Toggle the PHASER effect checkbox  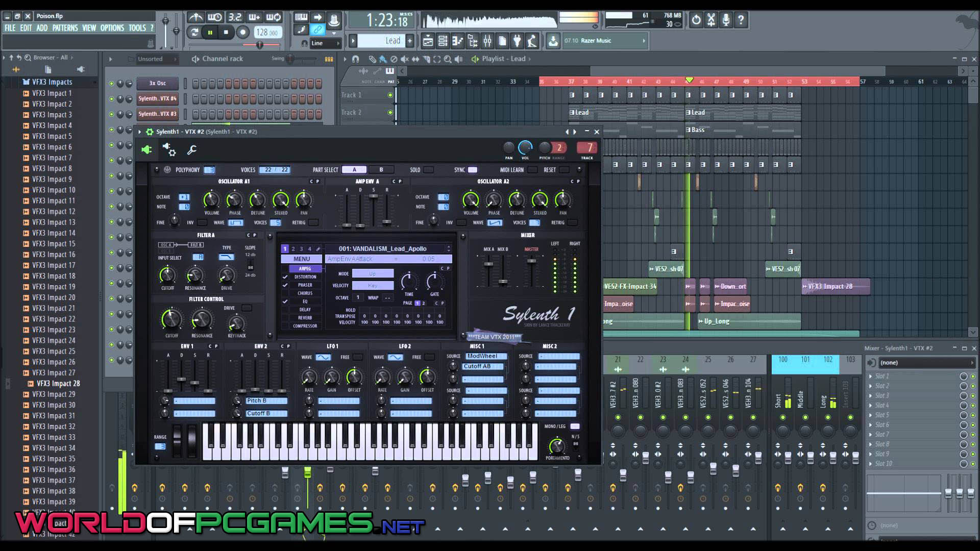click(x=285, y=285)
